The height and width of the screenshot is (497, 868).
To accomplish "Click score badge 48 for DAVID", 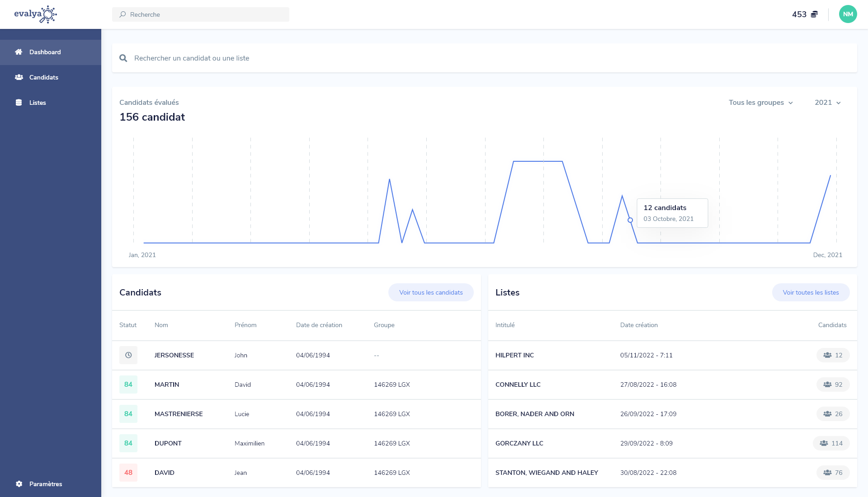I will pos(128,473).
